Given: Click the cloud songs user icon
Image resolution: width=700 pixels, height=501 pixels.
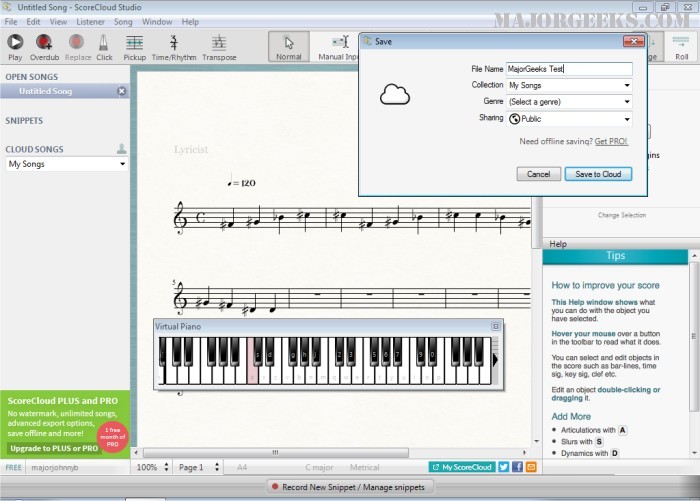Looking at the screenshot, I should click(121, 149).
